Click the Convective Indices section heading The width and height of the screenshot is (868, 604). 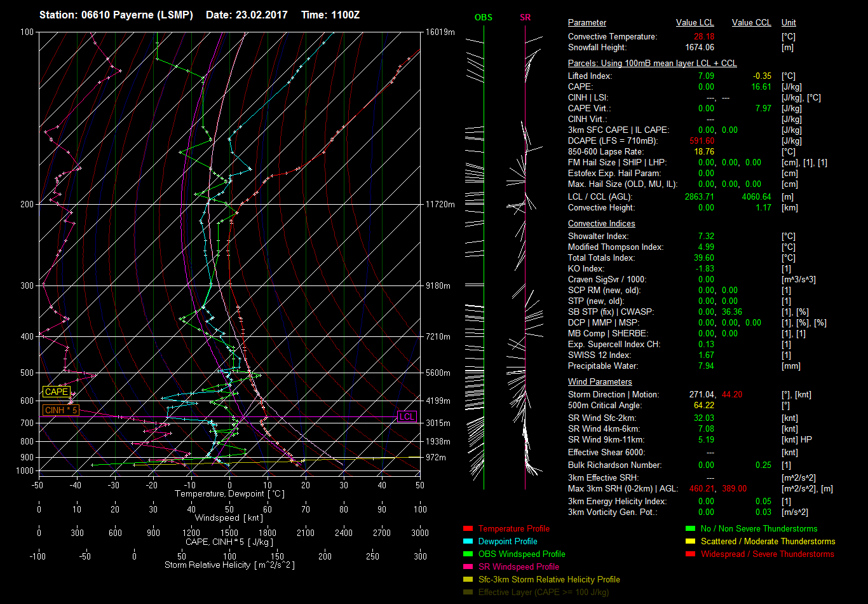coord(601,224)
